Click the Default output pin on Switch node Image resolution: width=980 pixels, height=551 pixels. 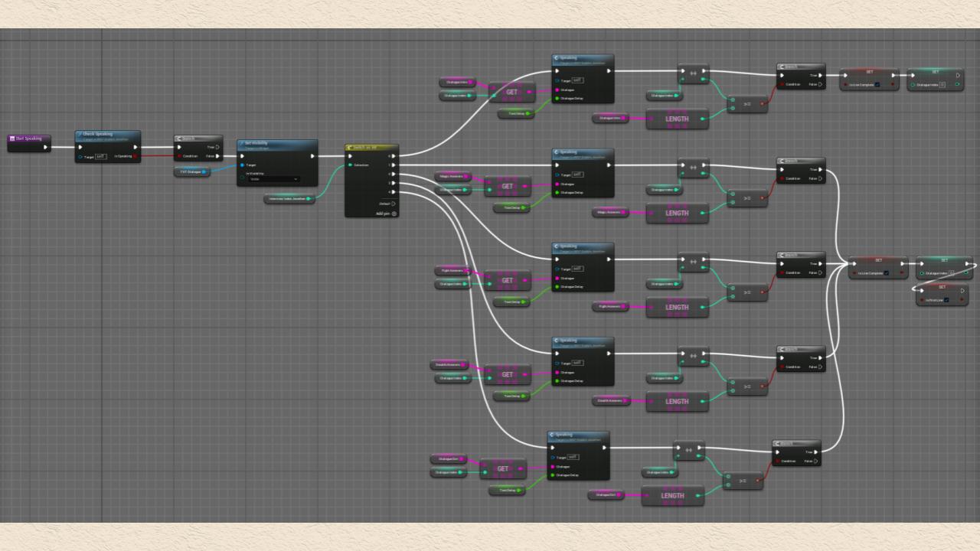point(394,204)
